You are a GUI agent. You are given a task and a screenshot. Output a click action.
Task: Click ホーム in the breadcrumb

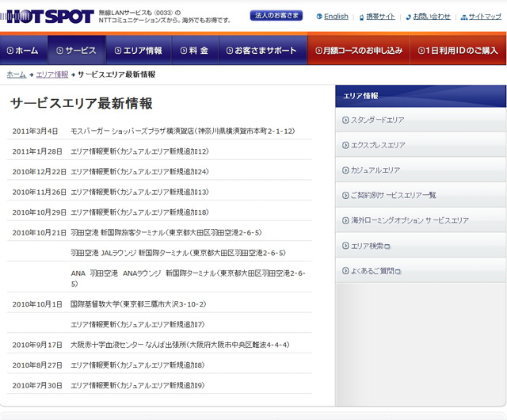coord(17,74)
